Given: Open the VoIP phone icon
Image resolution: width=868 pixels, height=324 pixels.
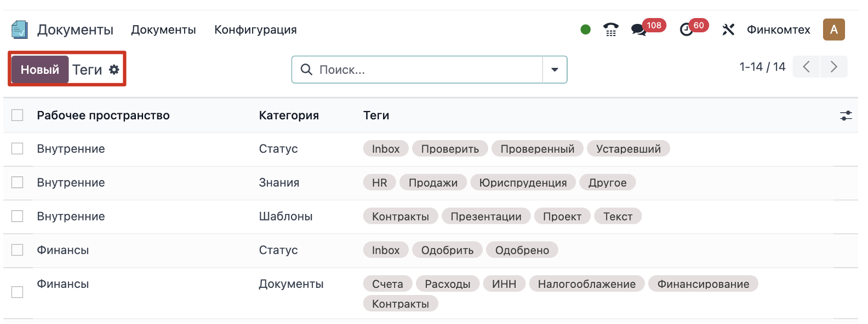Looking at the screenshot, I should [x=610, y=30].
